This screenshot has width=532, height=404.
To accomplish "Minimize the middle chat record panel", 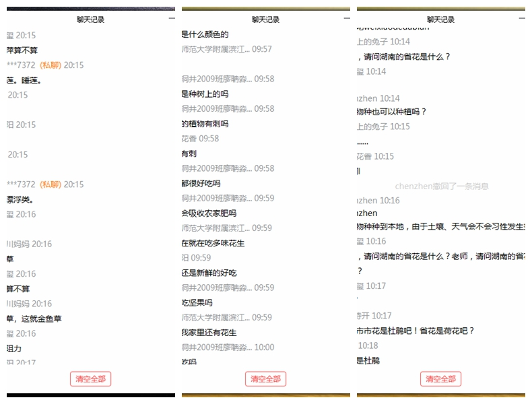I will [346, 20].
